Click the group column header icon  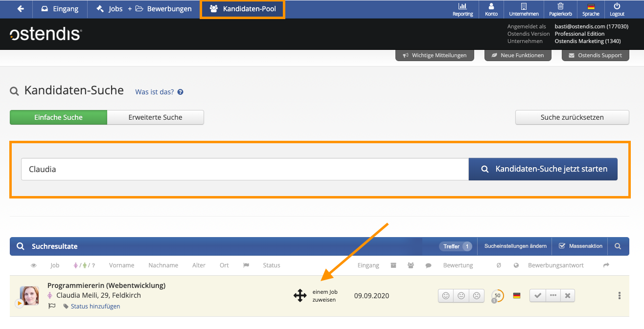point(411,265)
